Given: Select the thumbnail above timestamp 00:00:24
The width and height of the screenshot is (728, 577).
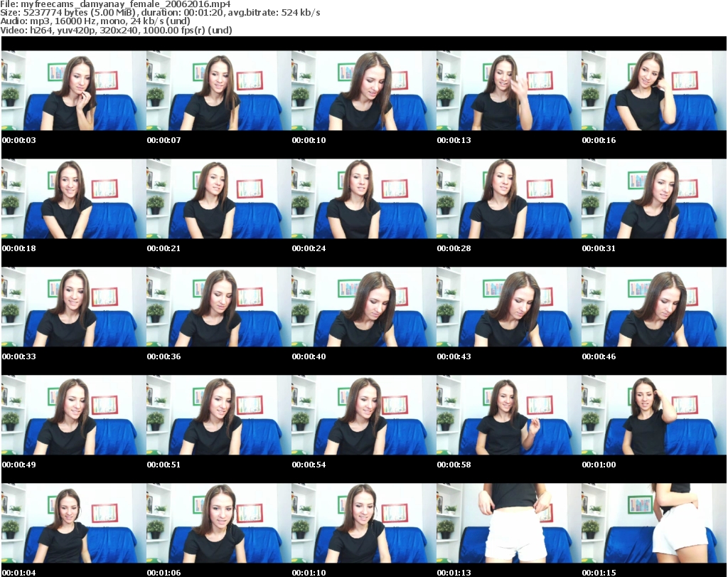Looking at the screenshot, I should click(x=364, y=198).
